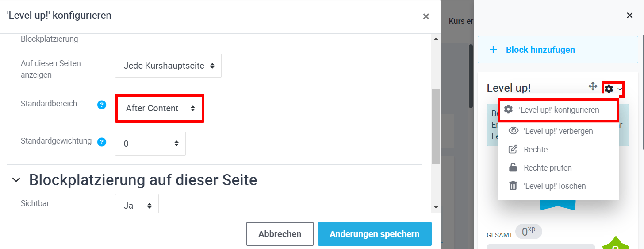Click help icon next to Standardbereich

pos(102,105)
